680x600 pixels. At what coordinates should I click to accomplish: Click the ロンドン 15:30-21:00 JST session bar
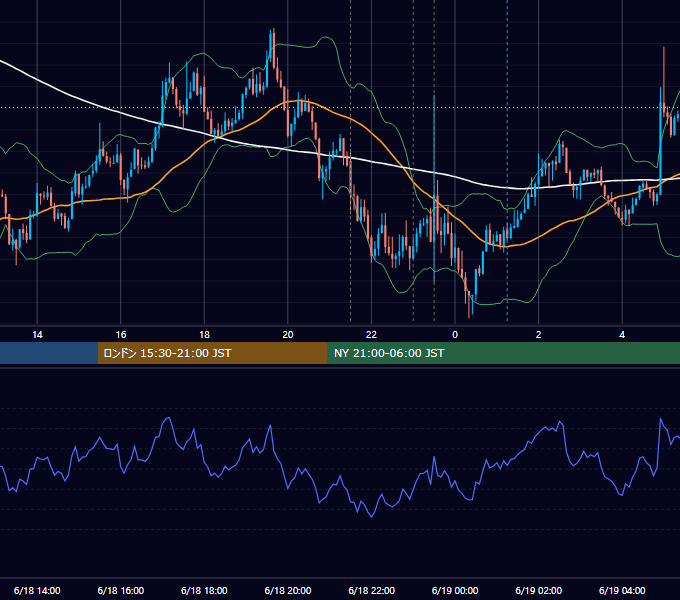(212, 353)
